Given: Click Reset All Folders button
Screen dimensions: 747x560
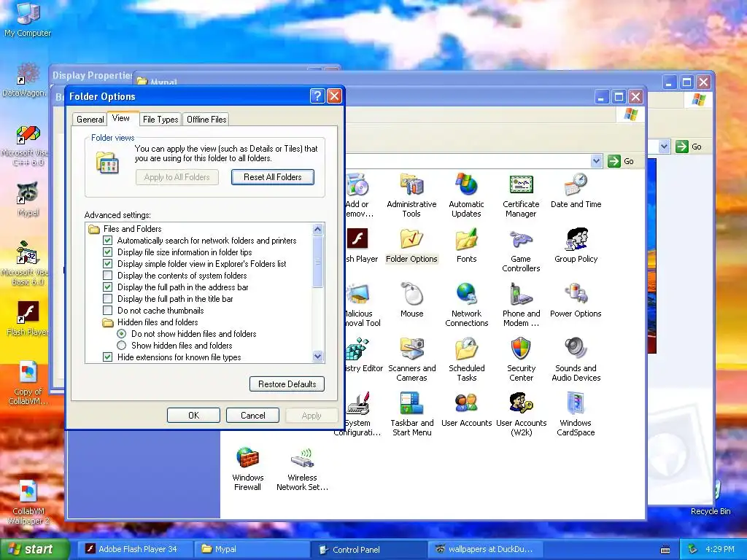Looking at the screenshot, I should pyautogui.click(x=273, y=177).
